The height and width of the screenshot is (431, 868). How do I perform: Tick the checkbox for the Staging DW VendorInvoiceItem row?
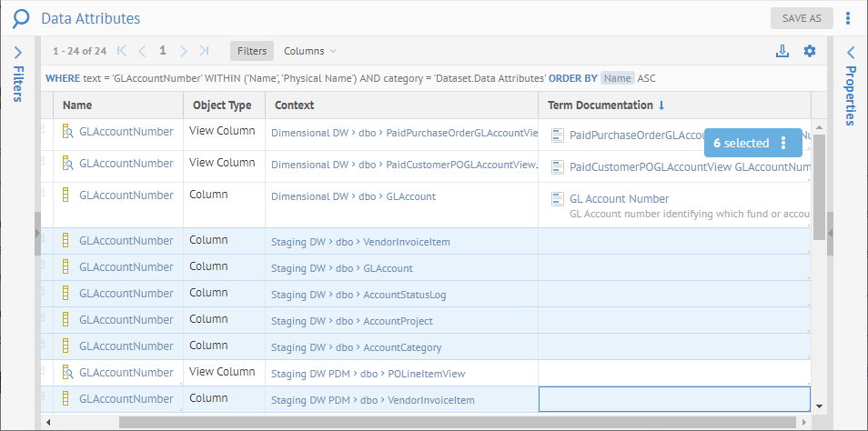[41, 241]
